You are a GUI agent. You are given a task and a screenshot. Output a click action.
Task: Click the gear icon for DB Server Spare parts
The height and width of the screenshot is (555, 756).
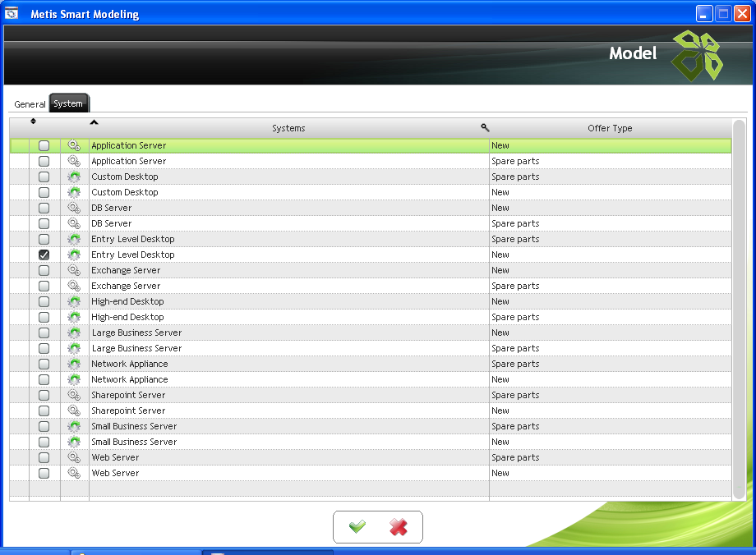tap(74, 223)
